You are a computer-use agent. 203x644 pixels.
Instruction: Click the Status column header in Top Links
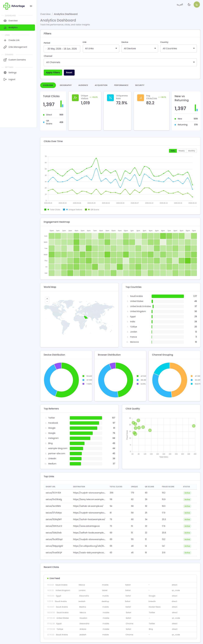point(186,487)
